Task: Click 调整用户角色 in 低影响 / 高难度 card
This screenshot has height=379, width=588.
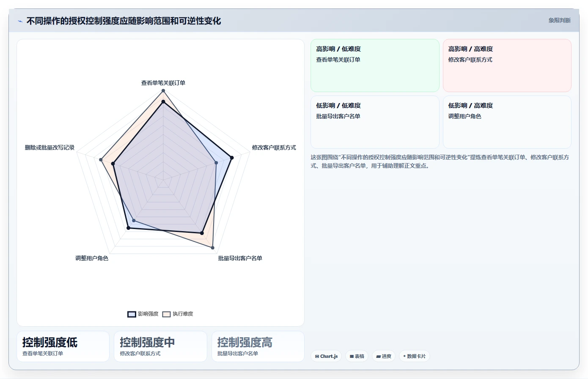Action: tap(464, 117)
